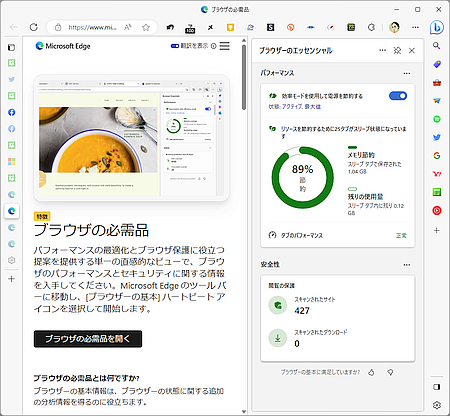Viewport: 450px width, 416px height.
Task: Click the Microsoft Edge logo link
Action: (63, 46)
